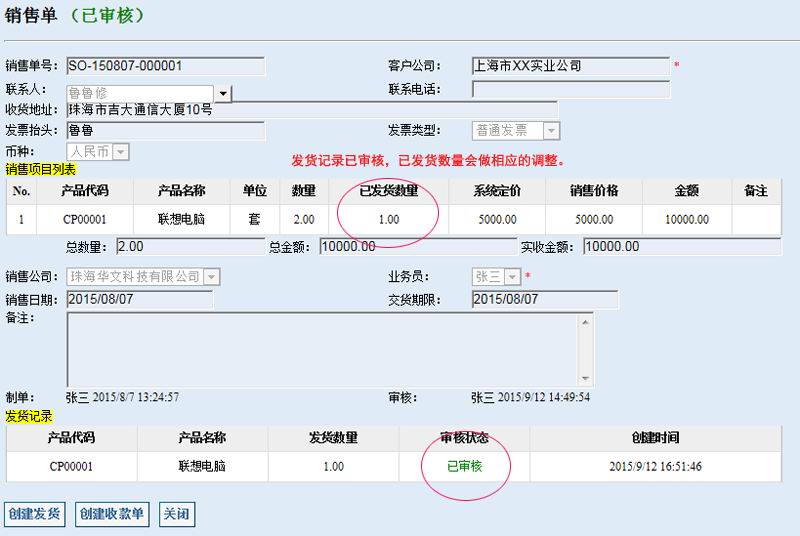Click the 备注 scrollbar down arrow
Image resolution: width=800 pixels, height=536 pixels.
click(x=585, y=378)
